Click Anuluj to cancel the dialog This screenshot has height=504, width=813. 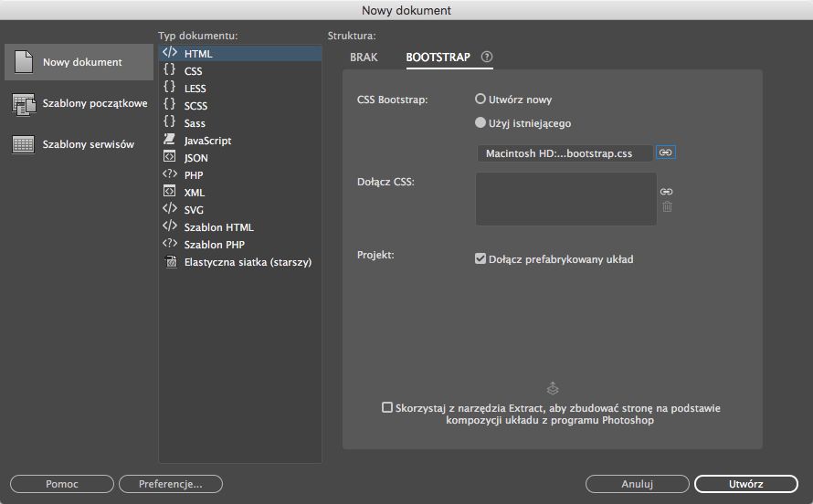[638, 484]
